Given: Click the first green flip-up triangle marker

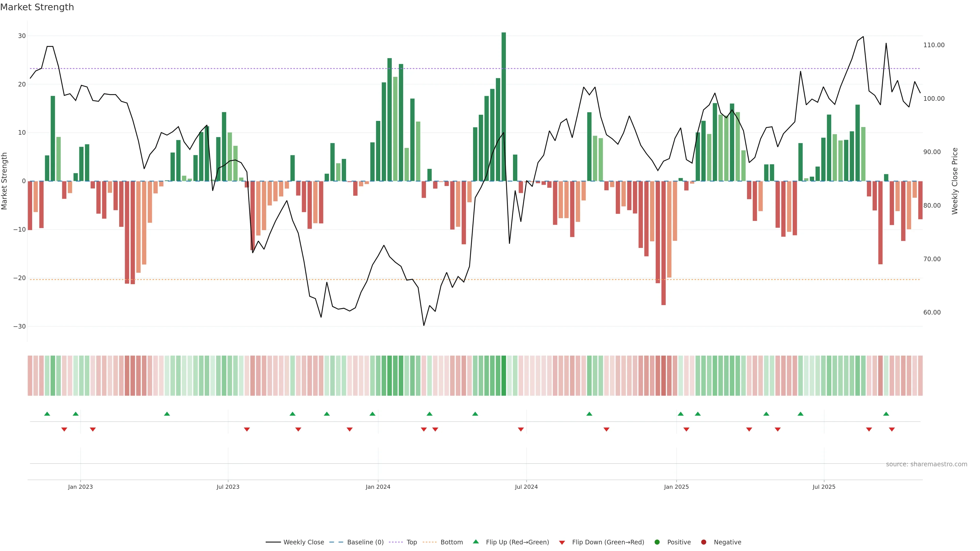Looking at the screenshot, I should [47, 414].
